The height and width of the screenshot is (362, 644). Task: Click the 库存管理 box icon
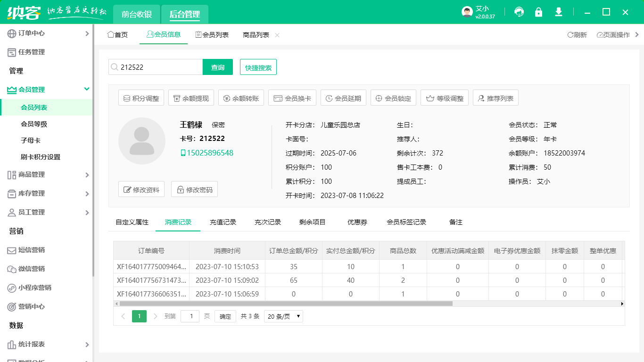(12, 194)
